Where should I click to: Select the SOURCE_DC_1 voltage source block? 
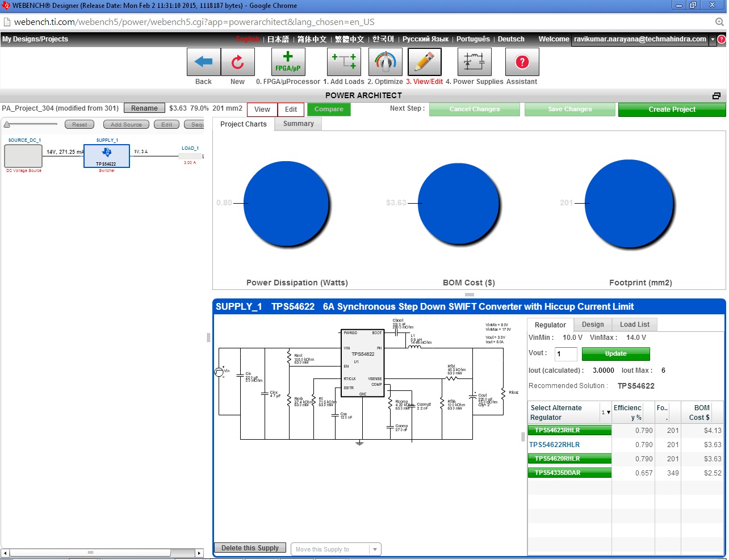(x=23, y=156)
